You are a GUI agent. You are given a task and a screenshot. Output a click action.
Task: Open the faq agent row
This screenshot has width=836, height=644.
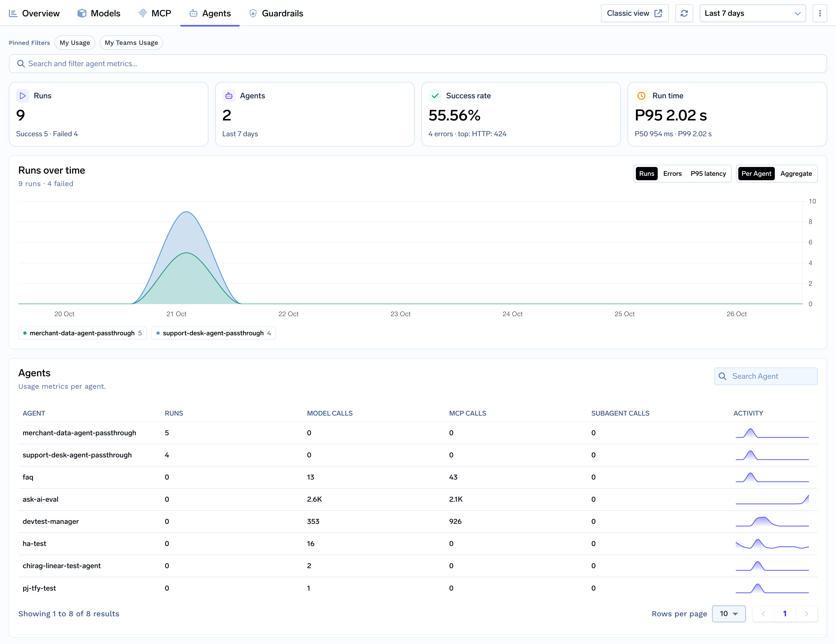[x=418, y=477]
